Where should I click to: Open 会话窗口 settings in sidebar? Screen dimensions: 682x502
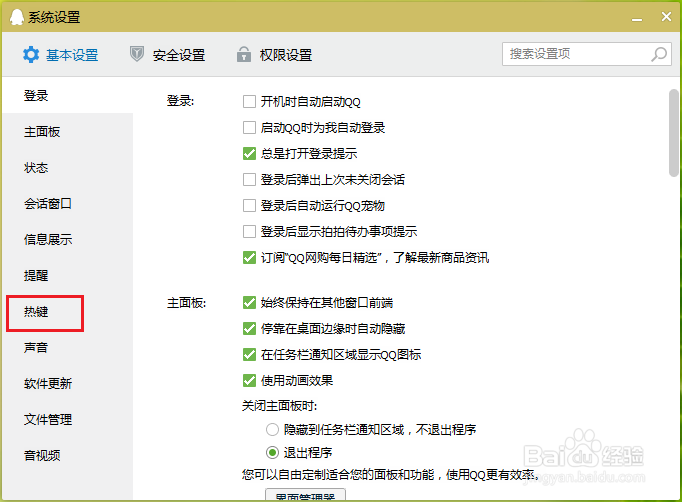point(67,203)
